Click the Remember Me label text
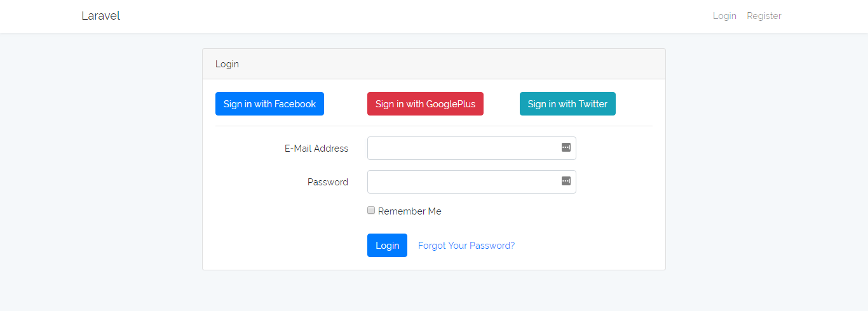 pos(409,211)
